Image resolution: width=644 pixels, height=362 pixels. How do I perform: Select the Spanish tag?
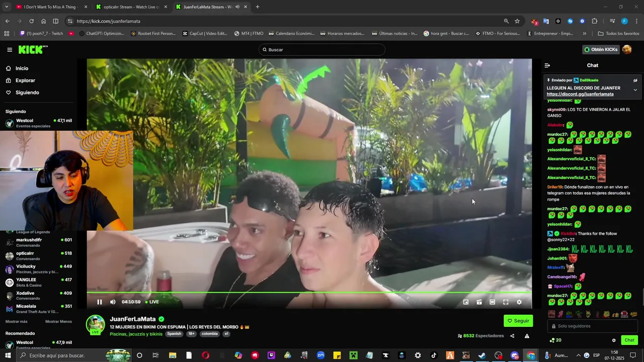click(174, 334)
